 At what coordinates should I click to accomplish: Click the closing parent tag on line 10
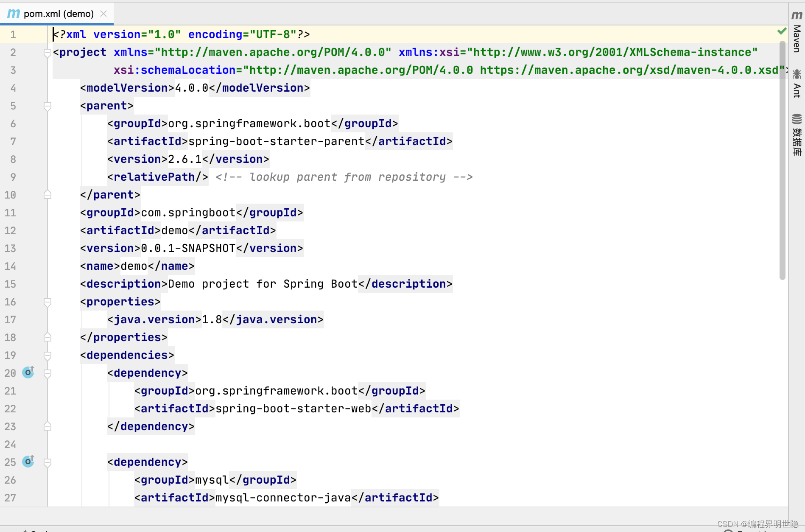coord(110,195)
